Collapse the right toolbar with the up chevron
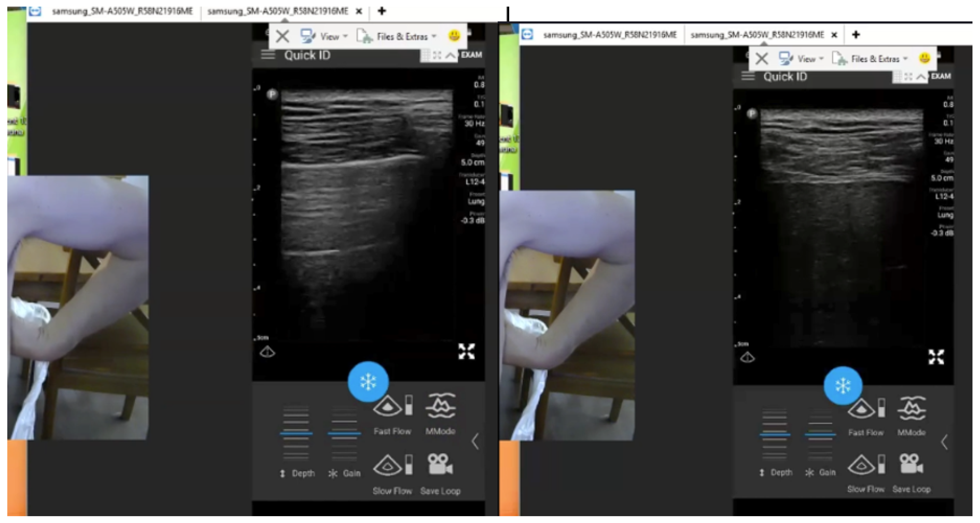Image resolution: width=980 pixels, height=523 pixels. pos(921,77)
